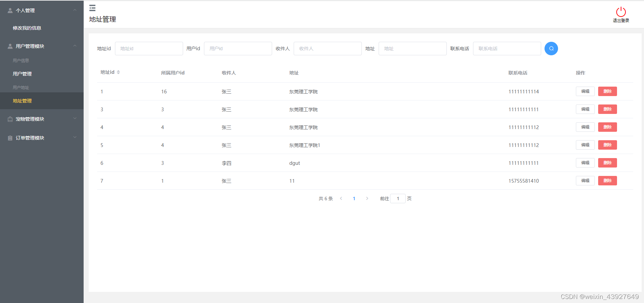Open 用户管理 menu item
644x303 pixels.
point(42,74)
